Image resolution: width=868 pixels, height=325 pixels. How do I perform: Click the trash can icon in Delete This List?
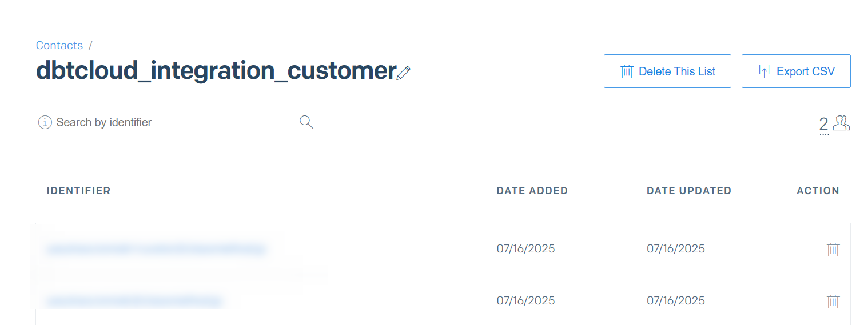(x=627, y=71)
